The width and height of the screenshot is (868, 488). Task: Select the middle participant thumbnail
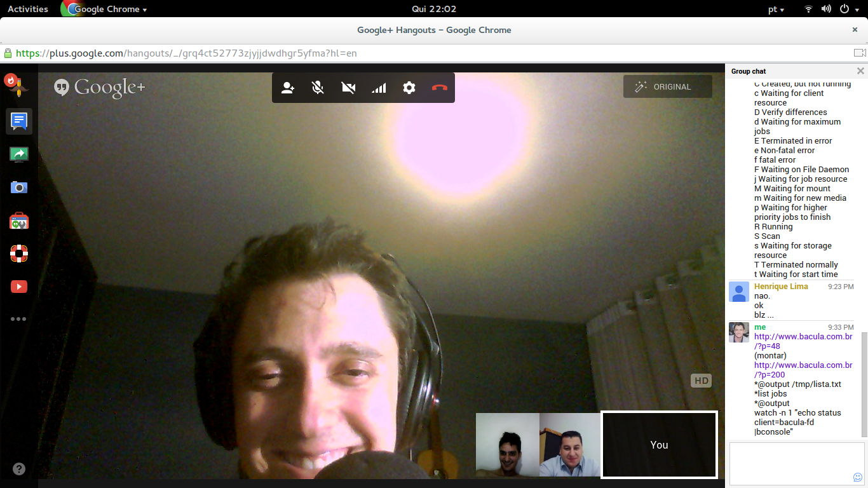pyautogui.click(x=569, y=445)
